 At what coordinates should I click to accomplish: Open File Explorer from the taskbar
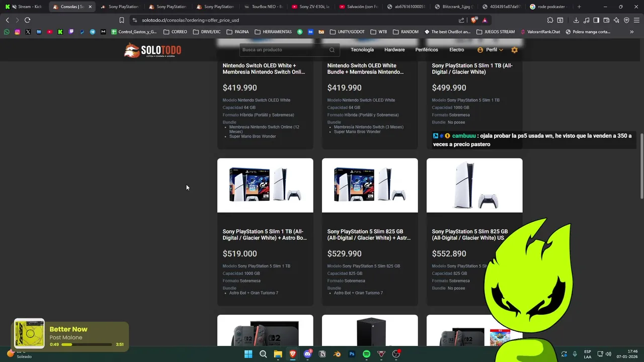tap(278, 354)
